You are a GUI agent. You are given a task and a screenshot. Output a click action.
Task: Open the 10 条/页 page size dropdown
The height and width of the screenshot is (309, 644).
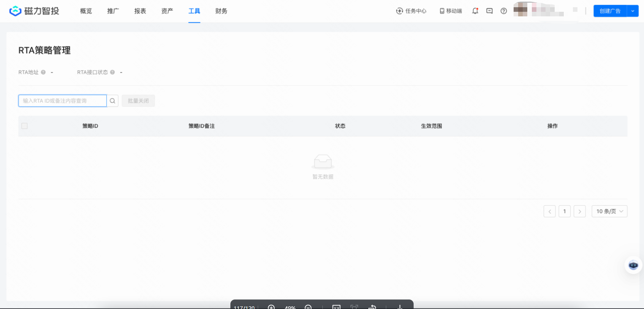(610, 211)
